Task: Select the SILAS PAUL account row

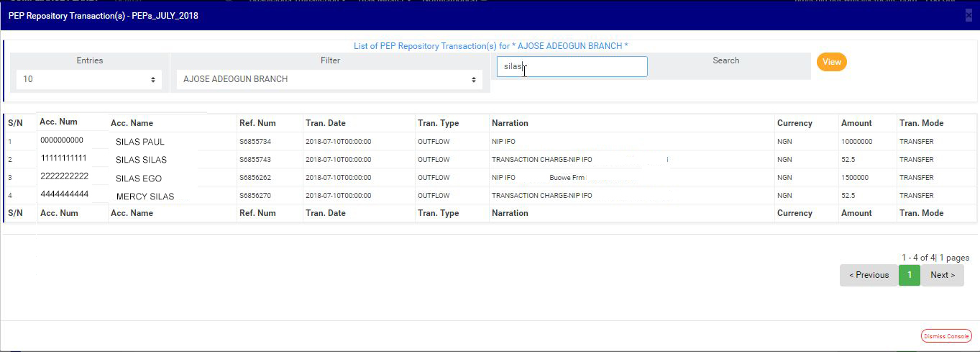Action: pyautogui.click(x=140, y=142)
